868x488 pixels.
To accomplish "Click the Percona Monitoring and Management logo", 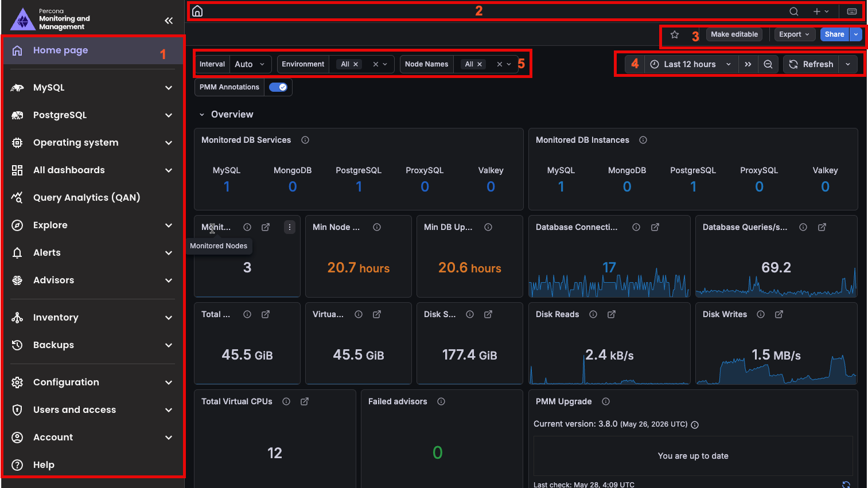I will pos(50,19).
